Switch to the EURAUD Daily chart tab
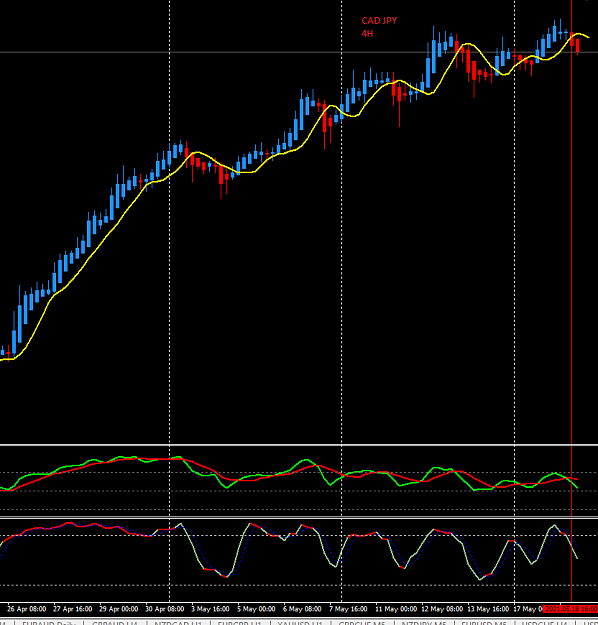This screenshot has width=598, height=625. tap(49, 623)
